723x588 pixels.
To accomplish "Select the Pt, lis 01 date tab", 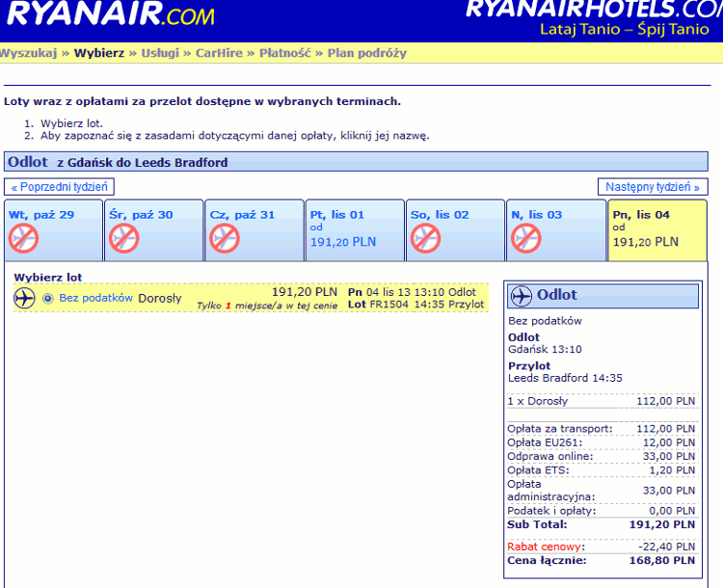I will pyautogui.click(x=355, y=230).
